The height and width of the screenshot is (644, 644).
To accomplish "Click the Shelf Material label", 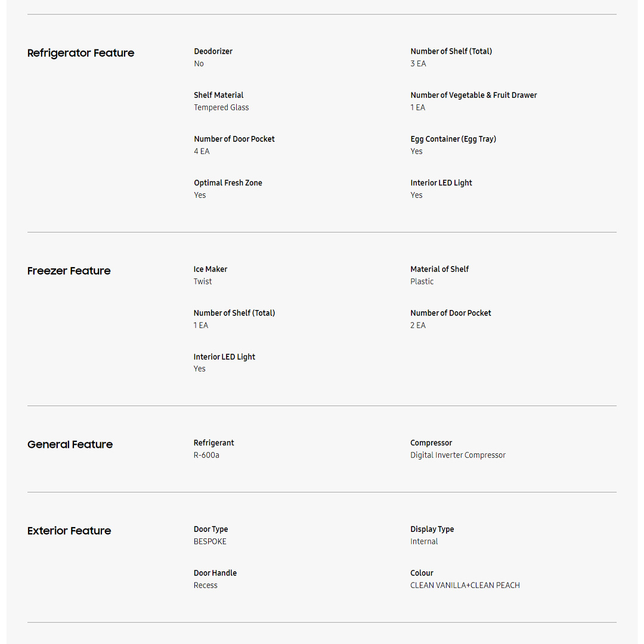I will [218, 95].
